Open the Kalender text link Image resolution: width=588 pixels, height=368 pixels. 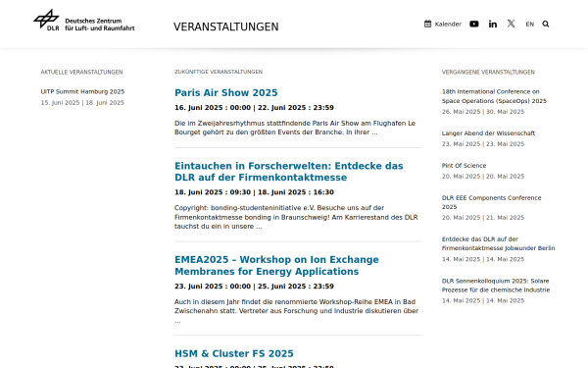[x=448, y=24]
